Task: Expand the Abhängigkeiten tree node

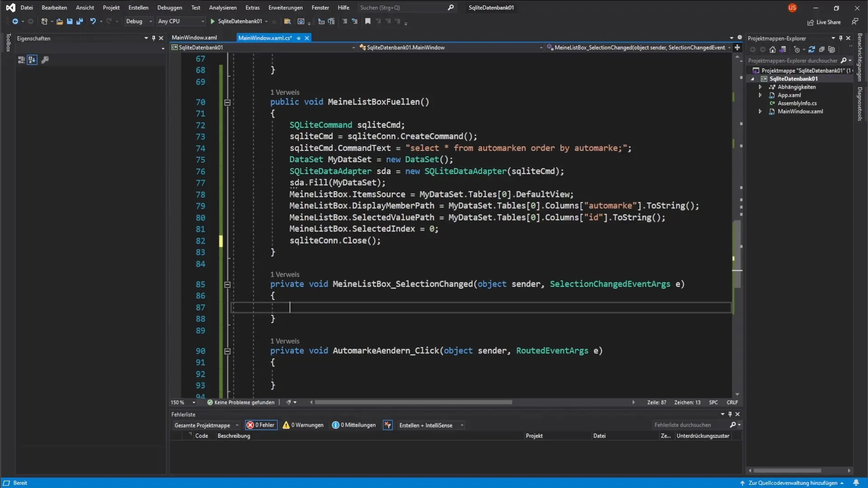Action: [x=760, y=87]
